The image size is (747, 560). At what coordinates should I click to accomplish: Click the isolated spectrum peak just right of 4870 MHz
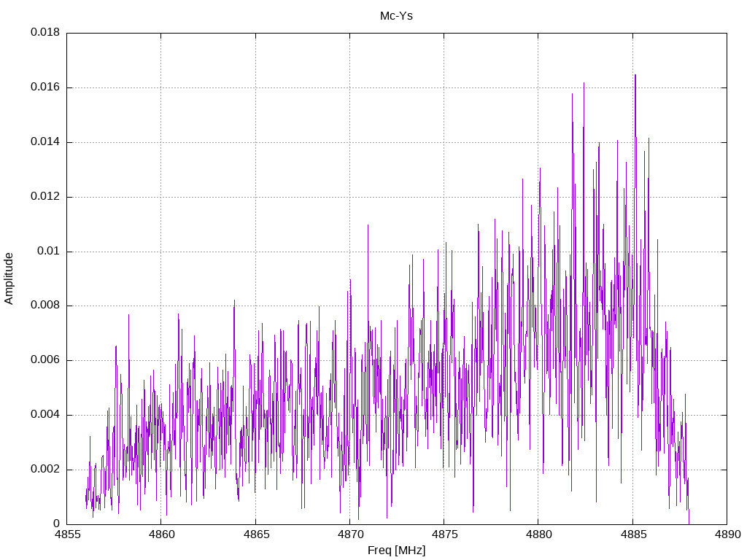[368, 225]
